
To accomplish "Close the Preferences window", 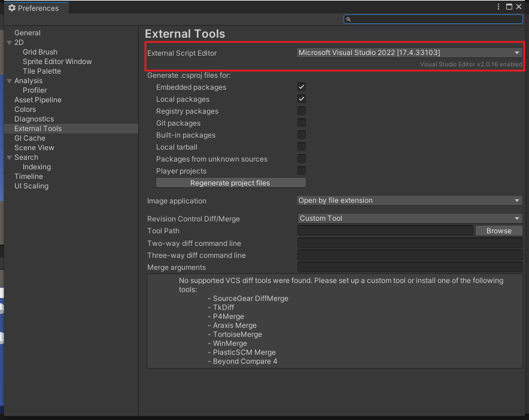I will point(519,7).
